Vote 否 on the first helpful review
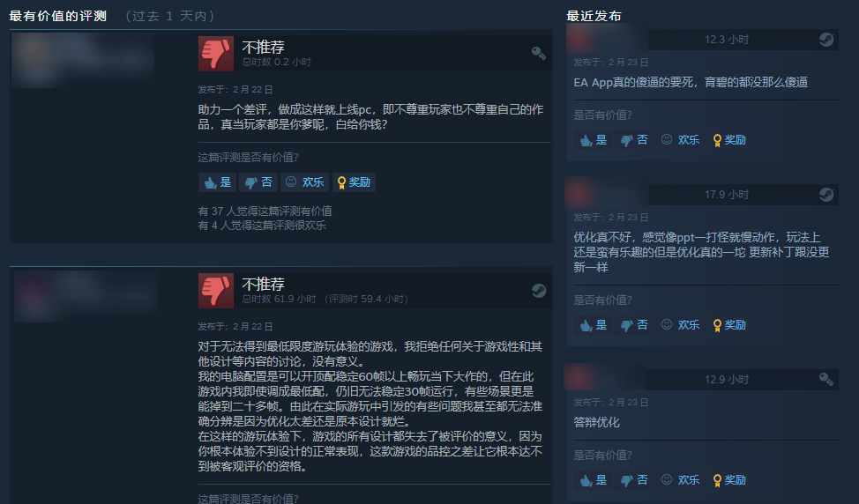Viewport: 859px width, 504px height. 258,182
